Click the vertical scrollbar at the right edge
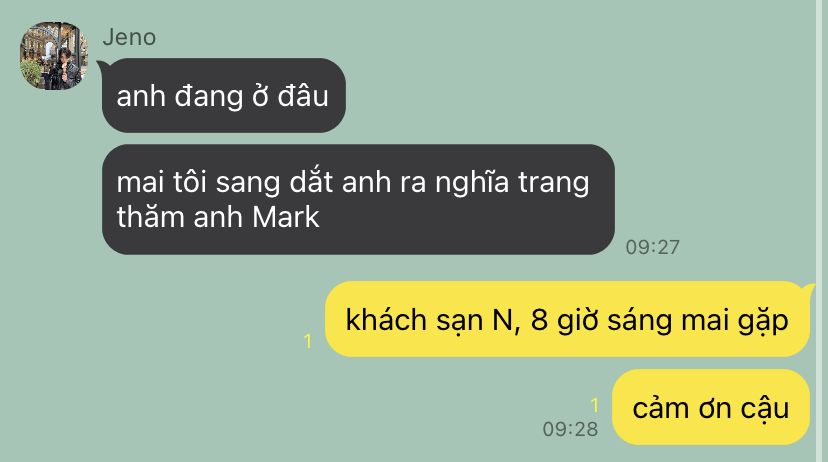 click(x=822, y=231)
